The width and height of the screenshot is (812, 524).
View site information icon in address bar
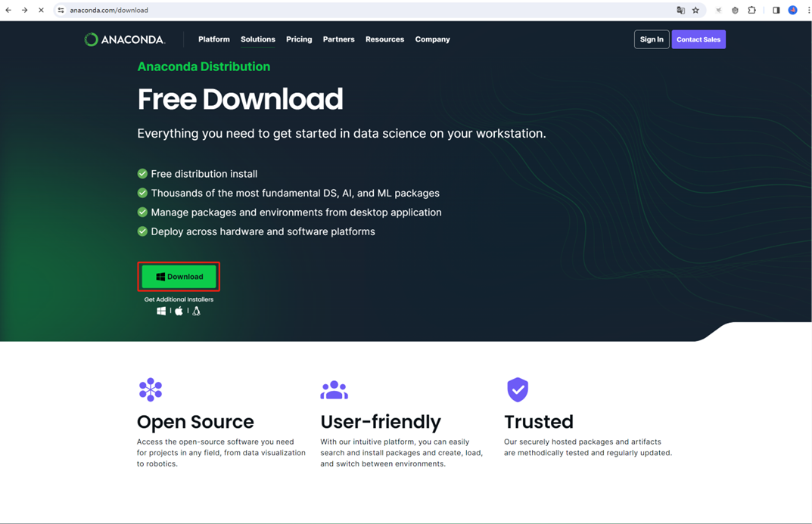61,10
